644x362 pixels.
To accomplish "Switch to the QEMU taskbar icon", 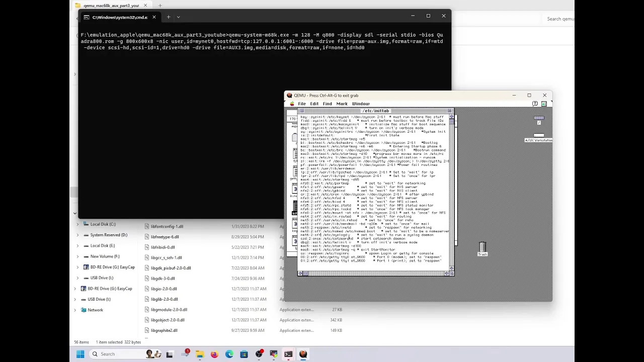I will pyautogui.click(x=303, y=354).
